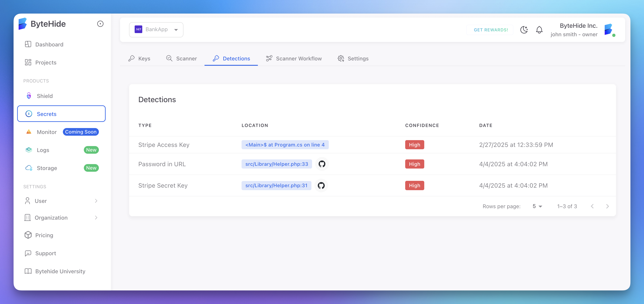Open Bytehide University book link
Screen dimensions: 644x304
60,271
